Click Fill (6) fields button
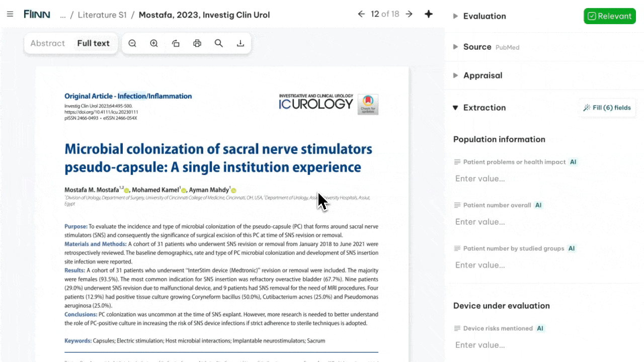Image resolution: width=644 pixels, height=362 pixels. point(607,108)
